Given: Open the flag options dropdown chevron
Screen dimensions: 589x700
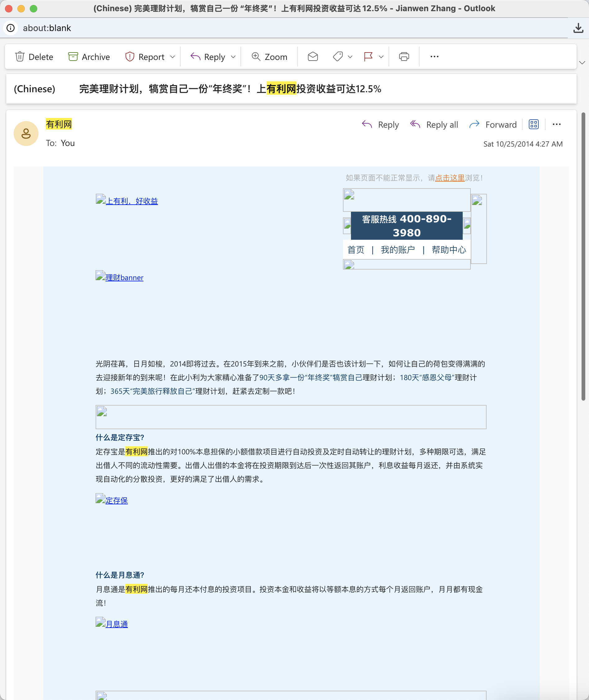Looking at the screenshot, I should pyautogui.click(x=381, y=57).
